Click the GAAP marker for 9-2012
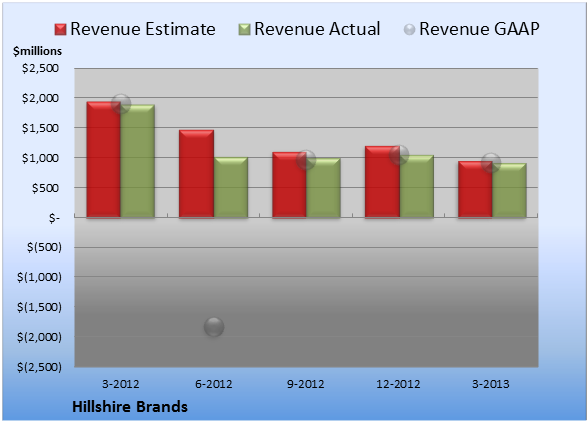 306,160
